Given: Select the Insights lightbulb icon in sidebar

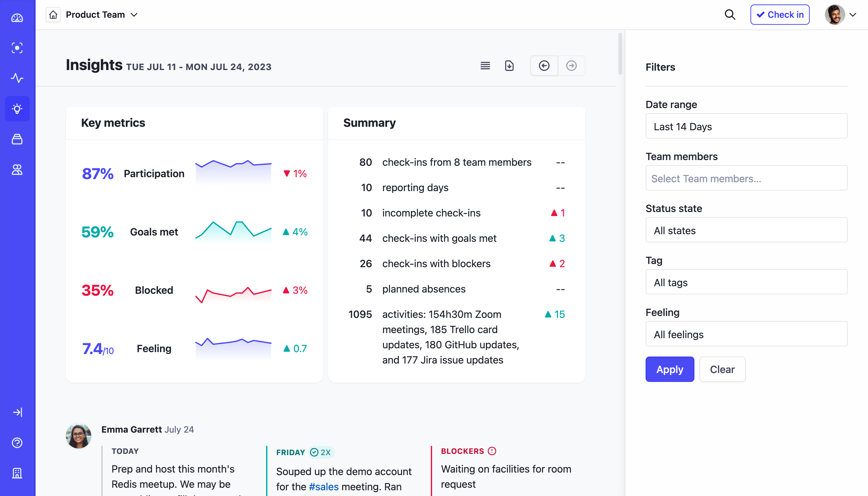Looking at the screenshot, I should tap(17, 109).
